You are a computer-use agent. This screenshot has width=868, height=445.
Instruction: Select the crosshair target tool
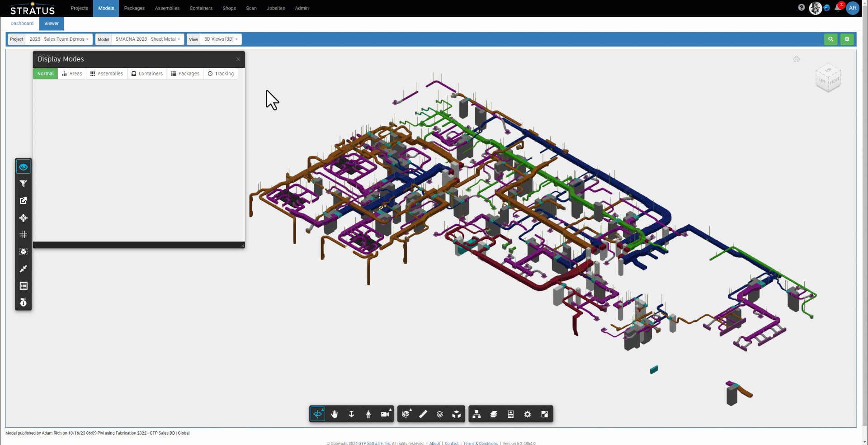coord(24,218)
